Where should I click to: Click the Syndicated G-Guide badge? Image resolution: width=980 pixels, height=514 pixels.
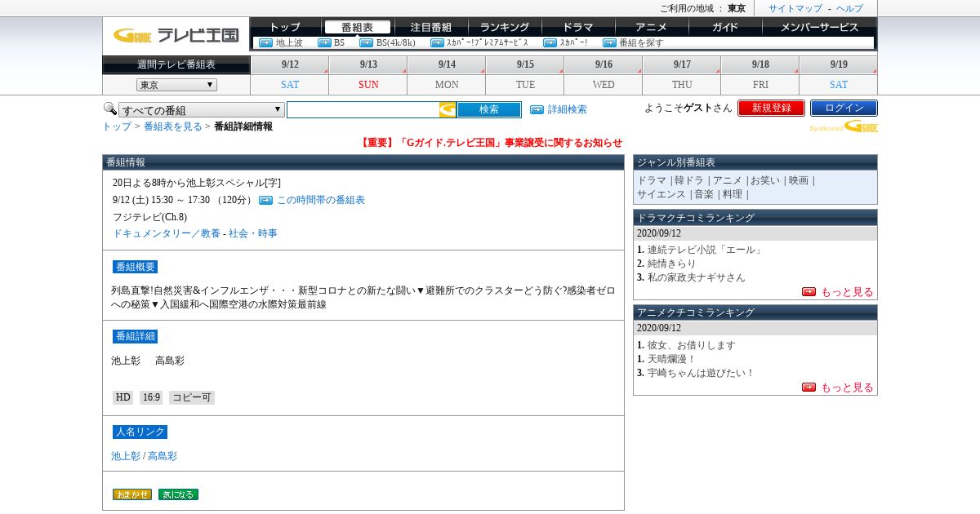(x=844, y=126)
